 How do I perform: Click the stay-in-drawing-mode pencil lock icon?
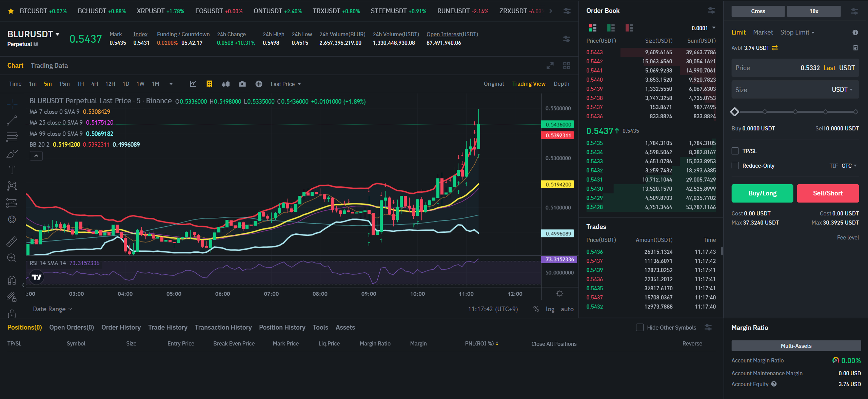click(12, 297)
